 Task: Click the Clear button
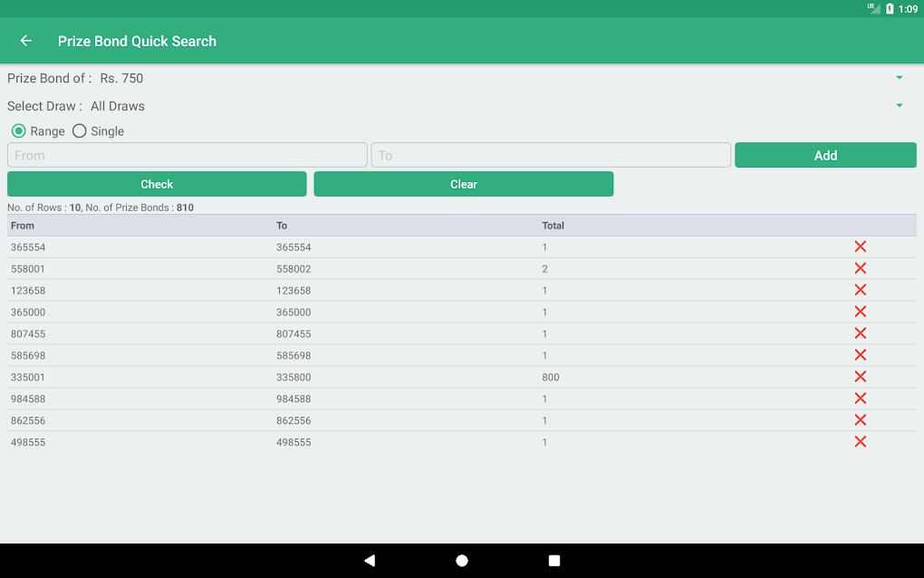pyautogui.click(x=464, y=184)
